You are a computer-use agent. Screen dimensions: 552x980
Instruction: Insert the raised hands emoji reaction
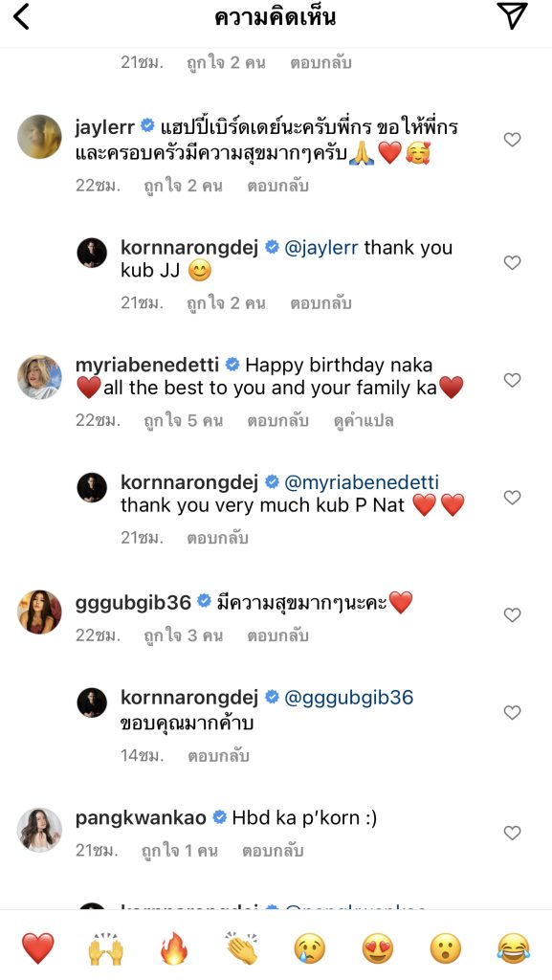tap(105, 947)
